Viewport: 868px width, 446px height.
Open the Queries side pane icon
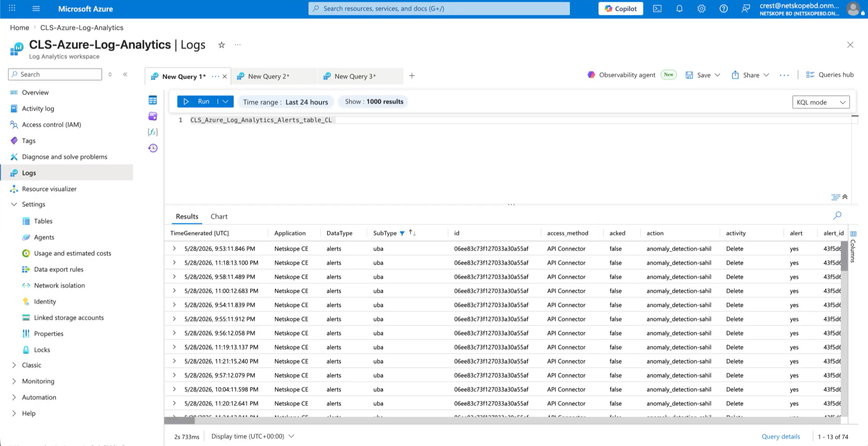(153, 116)
